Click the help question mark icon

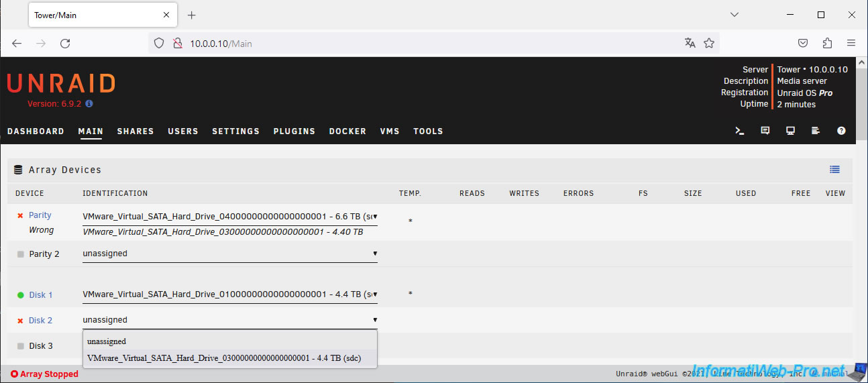pyautogui.click(x=841, y=131)
